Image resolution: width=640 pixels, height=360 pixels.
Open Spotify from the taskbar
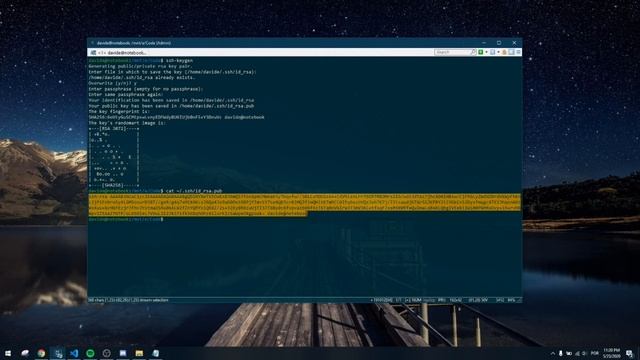90,353
